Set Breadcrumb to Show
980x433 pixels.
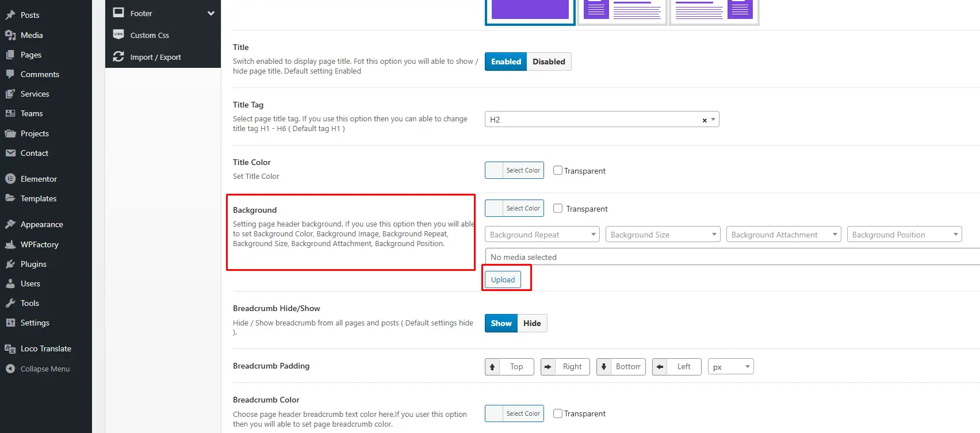coord(502,323)
